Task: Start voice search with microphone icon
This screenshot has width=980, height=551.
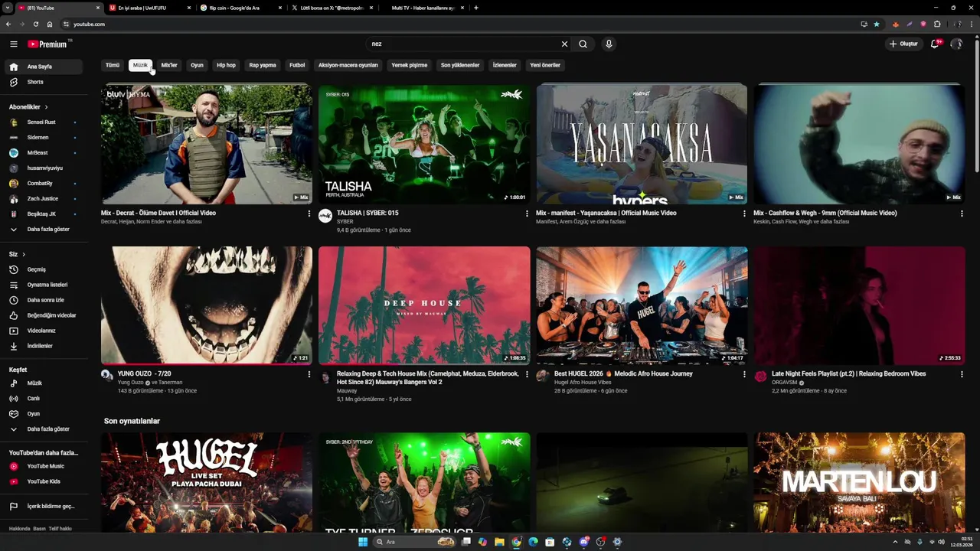Action: coord(609,44)
